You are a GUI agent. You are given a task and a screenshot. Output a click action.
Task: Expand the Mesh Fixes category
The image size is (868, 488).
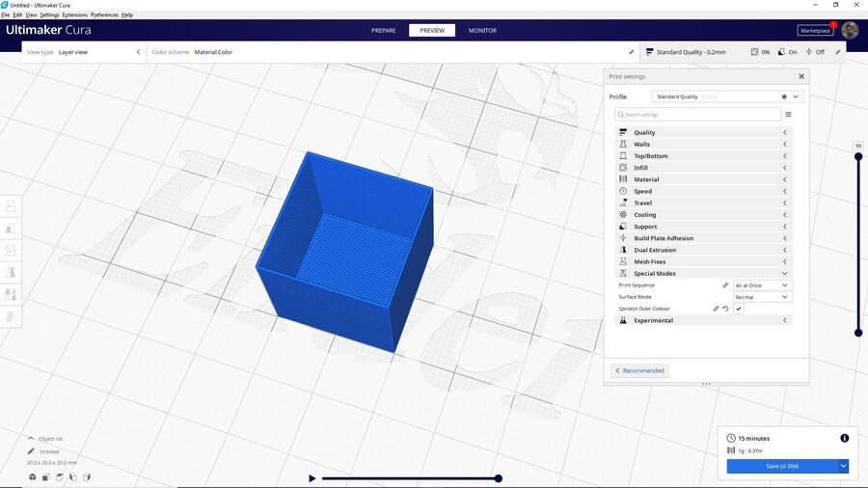[704, 261]
